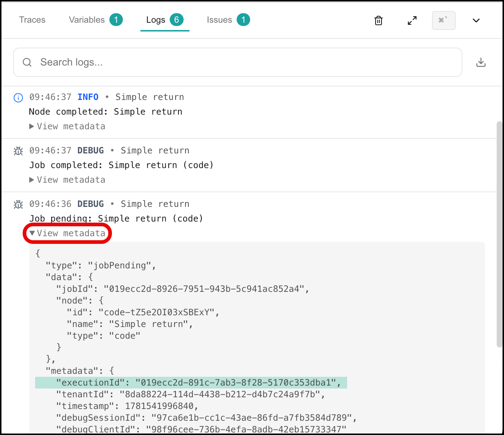Focus the Search logs input field
This screenshot has height=435, width=504.
[238, 62]
